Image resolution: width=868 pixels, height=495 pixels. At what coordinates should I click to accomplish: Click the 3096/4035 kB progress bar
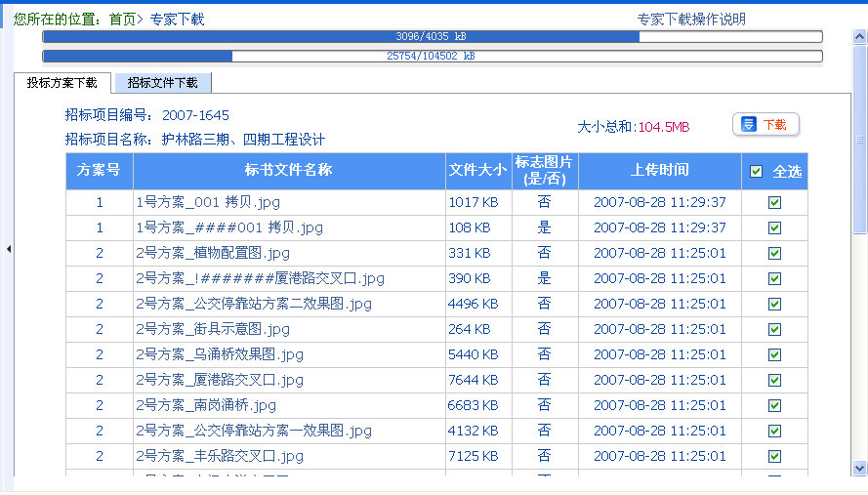(x=433, y=36)
